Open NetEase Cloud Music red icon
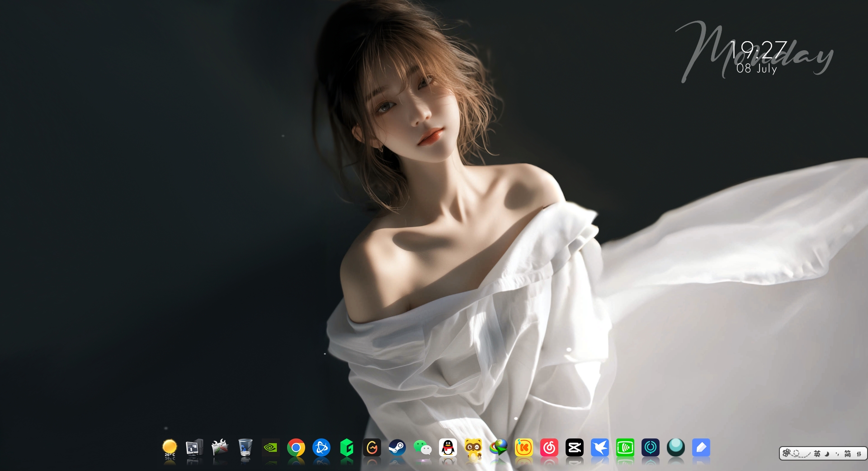 (x=549, y=448)
